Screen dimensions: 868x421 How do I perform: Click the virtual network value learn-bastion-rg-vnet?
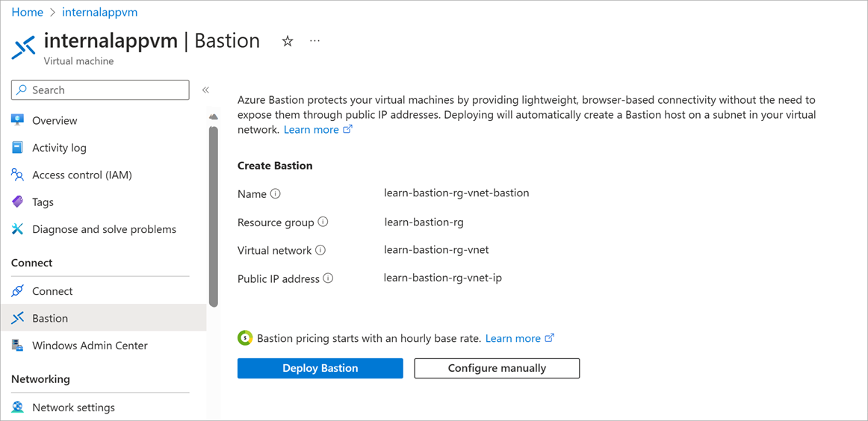pyautogui.click(x=436, y=249)
